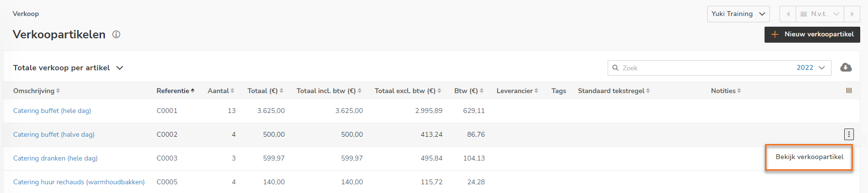
Task: Sort by Aantal column
Action: coord(221,91)
